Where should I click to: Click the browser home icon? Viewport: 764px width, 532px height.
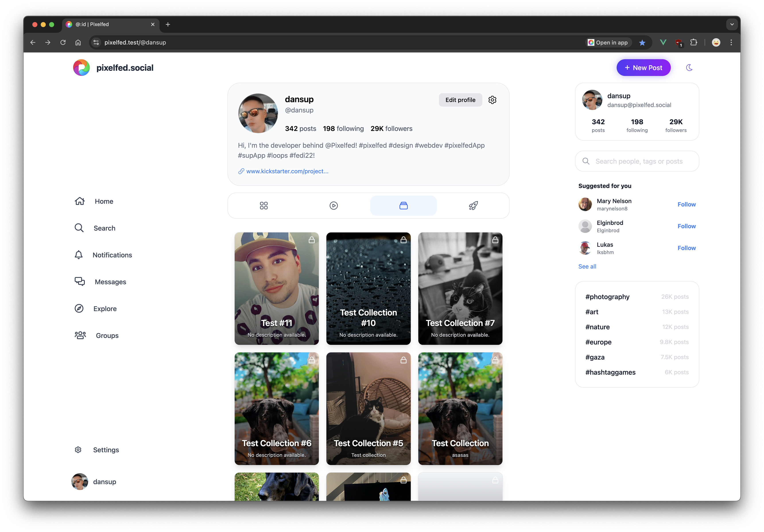pyautogui.click(x=78, y=42)
